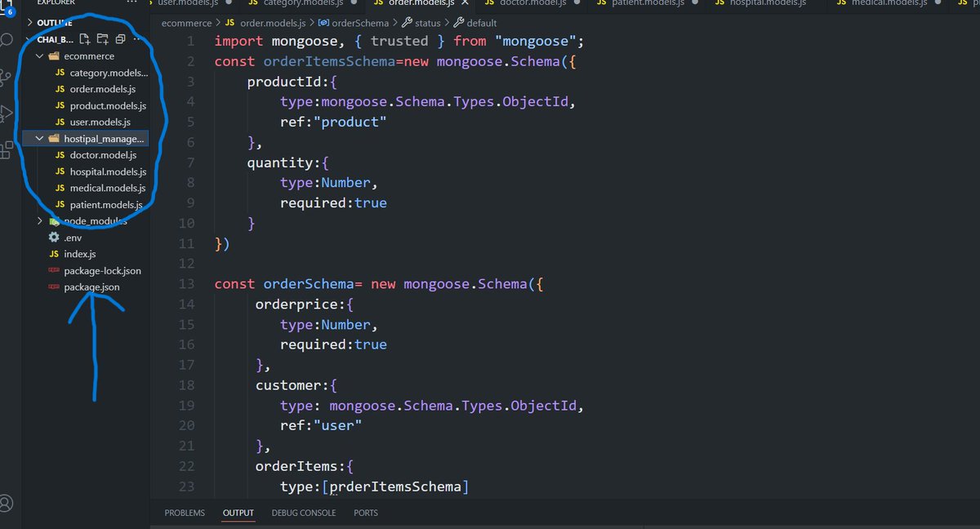Select the hostipal_manage... folder row
The image size is (980, 529).
[86, 139]
